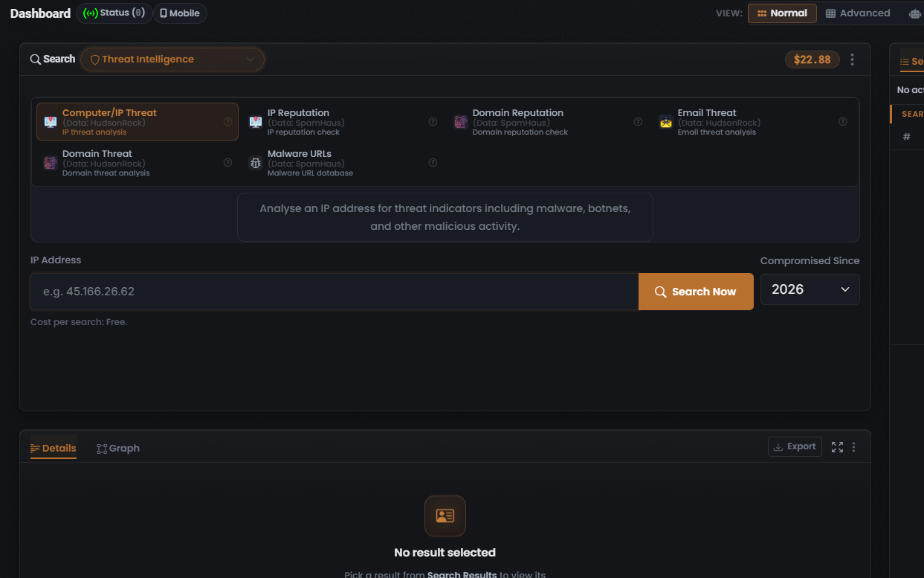Screen dimensions: 924x578
Task: Click the Computer/IP Threat monitor icon
Action: [51, 122]
